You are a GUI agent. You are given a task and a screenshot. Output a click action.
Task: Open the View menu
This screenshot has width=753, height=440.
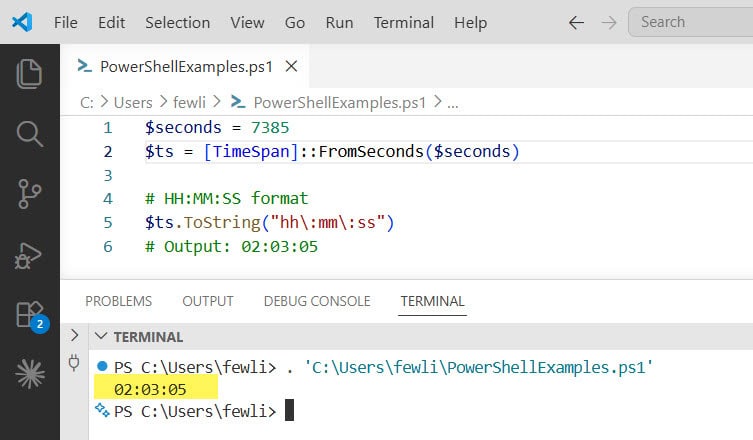pyautogui.click(x=247, y=23)
